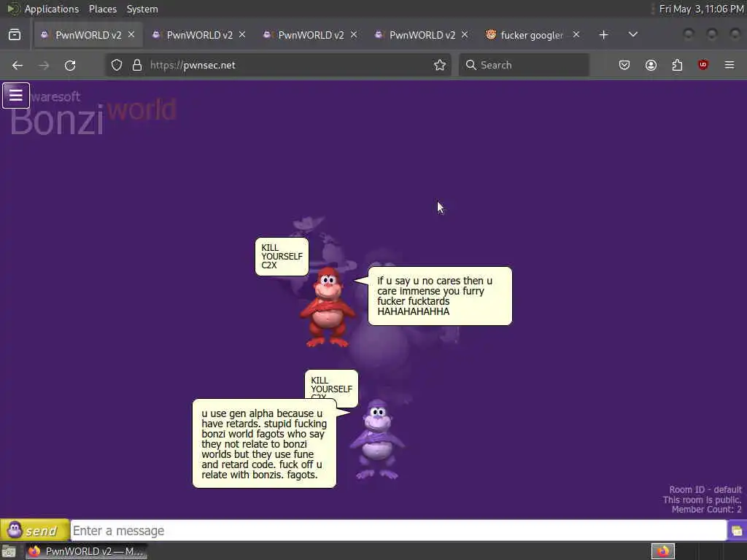Open the Firefox View icon
The image size is (747, 560).
[15, 35]
